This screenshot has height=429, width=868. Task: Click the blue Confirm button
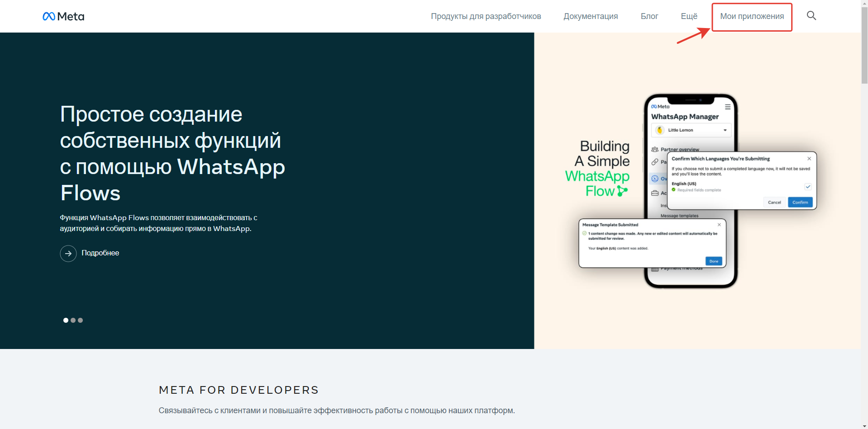click(800, 202)
